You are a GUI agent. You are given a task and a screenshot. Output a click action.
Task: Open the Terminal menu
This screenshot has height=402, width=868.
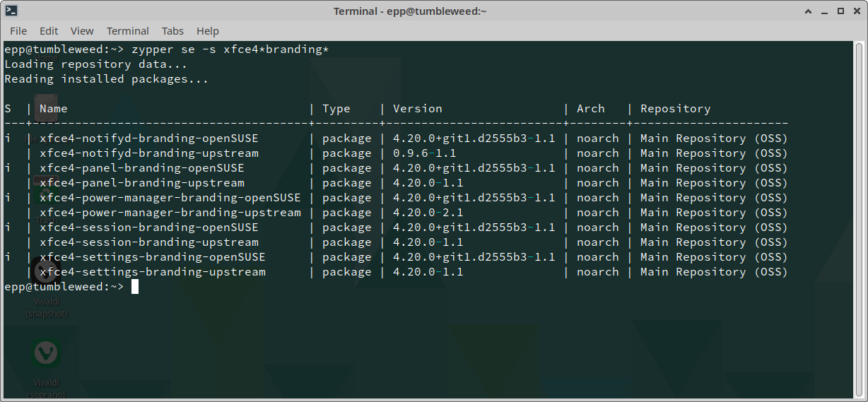128,31
